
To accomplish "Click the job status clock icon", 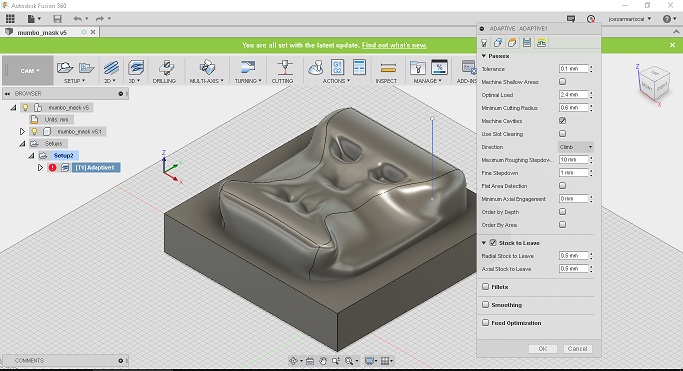I will tap(591, 19).
